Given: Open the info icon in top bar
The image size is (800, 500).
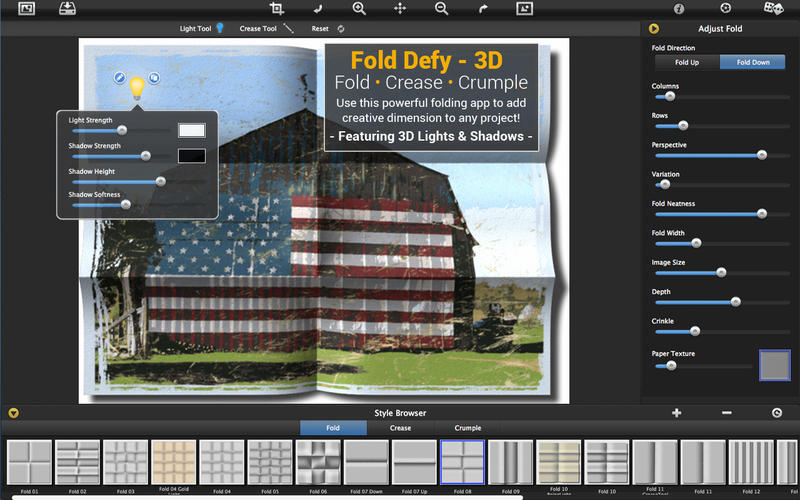Looking at the screenshot, I should point(679,8).
